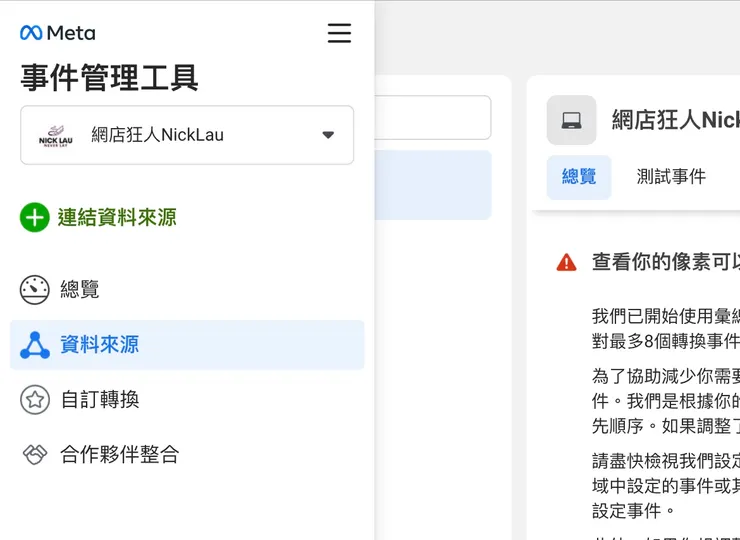
Task: Click the 自訂轉換 star icon
Action: pos(34,400)
